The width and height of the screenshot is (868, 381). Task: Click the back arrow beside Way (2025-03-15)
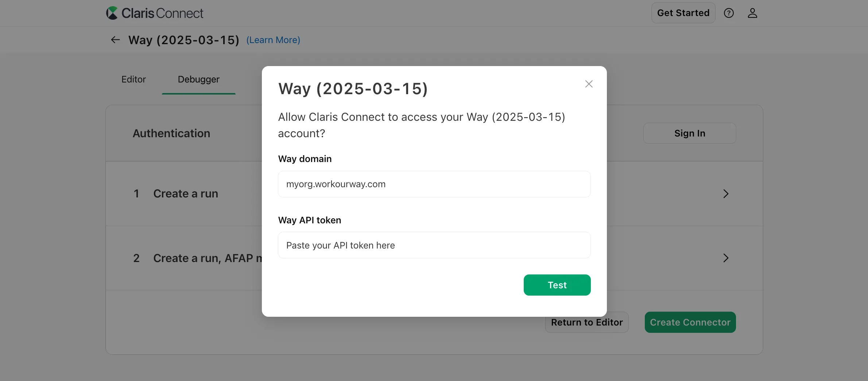(x=115, y=40)
